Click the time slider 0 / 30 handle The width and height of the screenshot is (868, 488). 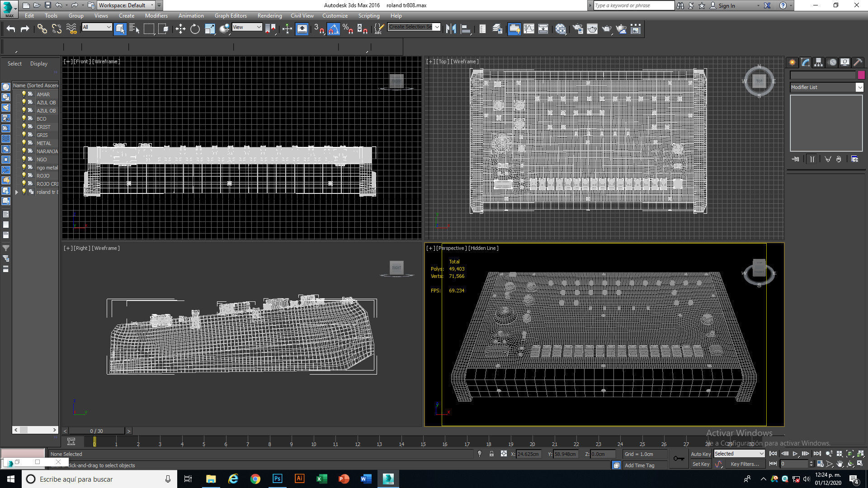coord(96,431)
